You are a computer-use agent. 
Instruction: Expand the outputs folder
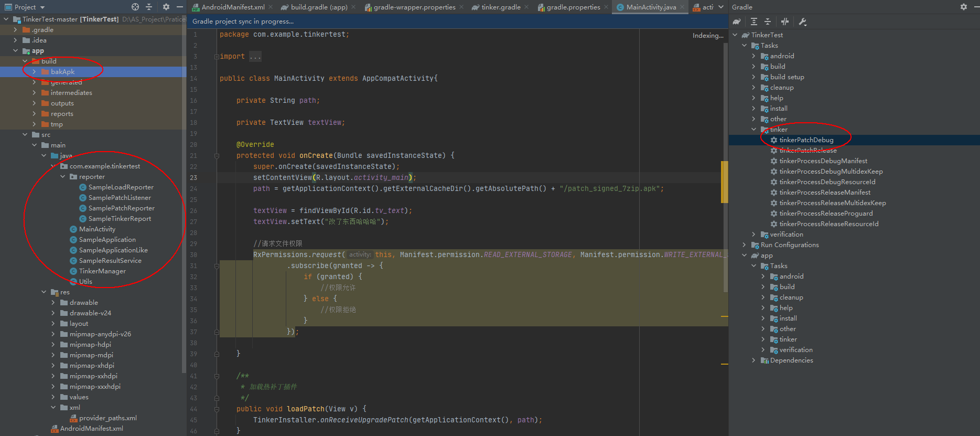pos(34,103)
